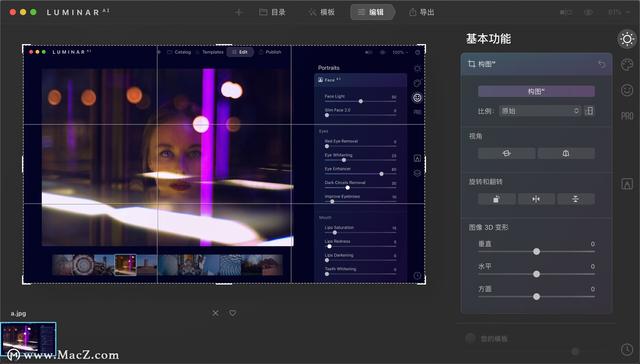This screenshot has width=640, height=364.
Task: Reset the 构图 tool with undo arrow
Action: 602,64
